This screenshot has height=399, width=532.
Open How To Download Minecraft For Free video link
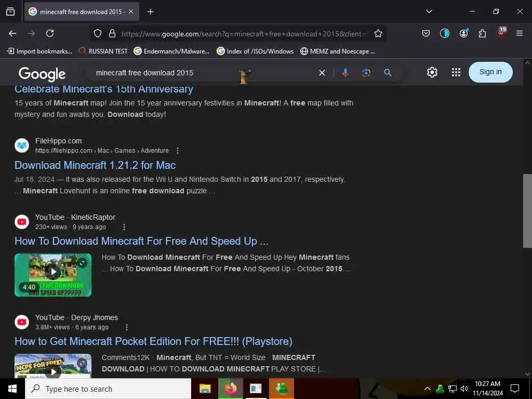tap(141, 241)
